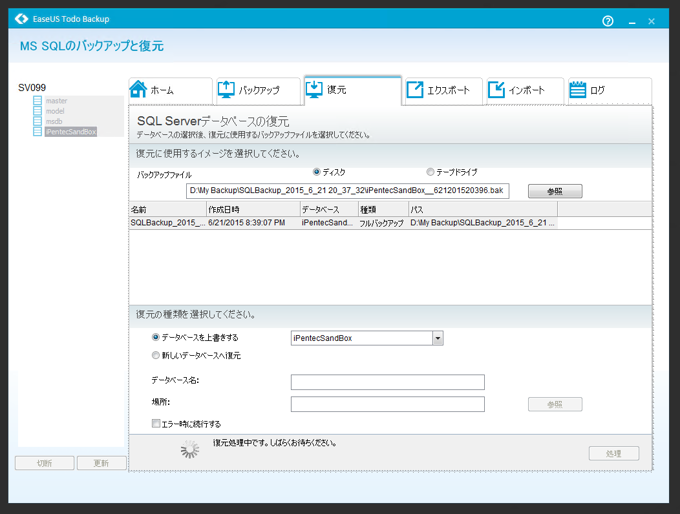Image resolution: width=680 pixels, height=514 pixels.
Task: Click the 参照 button beside backup file path
Action: coord(555,191)
